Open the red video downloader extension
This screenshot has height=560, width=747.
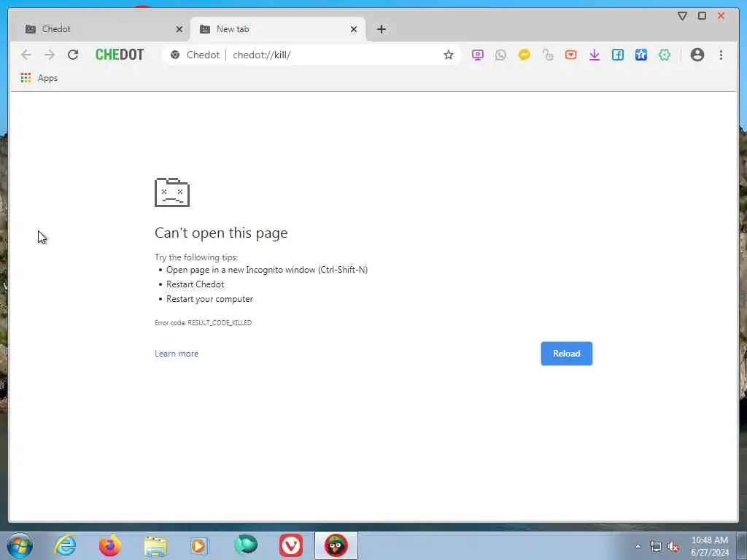pyautogui.click(x=570, y=55)
